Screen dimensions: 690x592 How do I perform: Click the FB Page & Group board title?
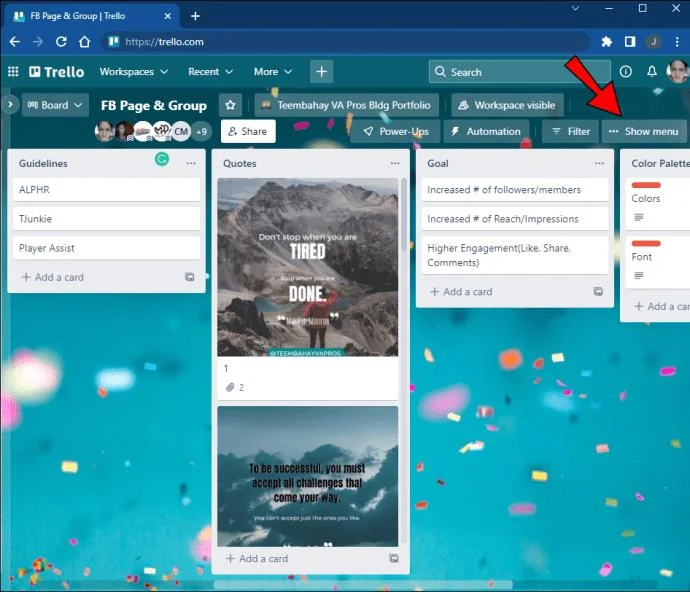point(154,106)
